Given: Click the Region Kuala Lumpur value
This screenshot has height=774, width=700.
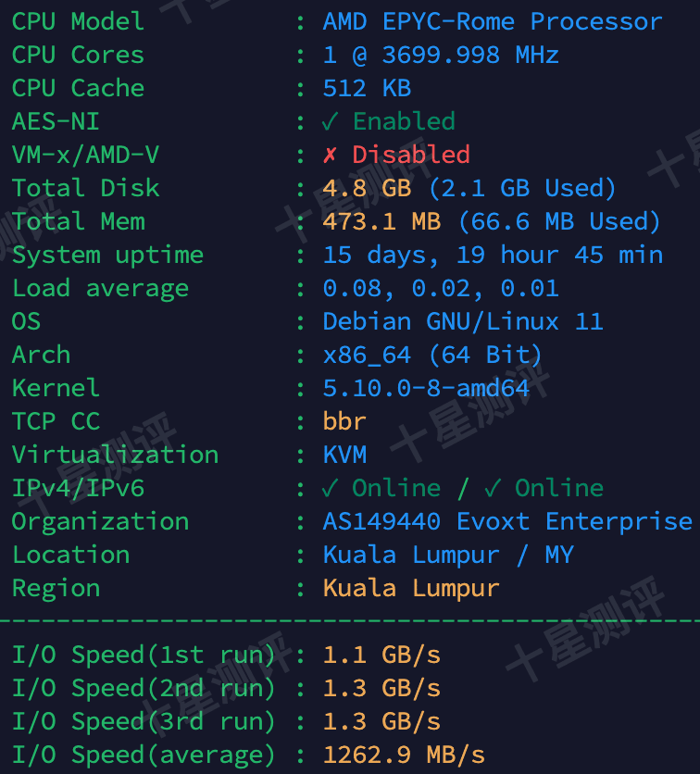Looking at the screenshot, I should point(411,588).
